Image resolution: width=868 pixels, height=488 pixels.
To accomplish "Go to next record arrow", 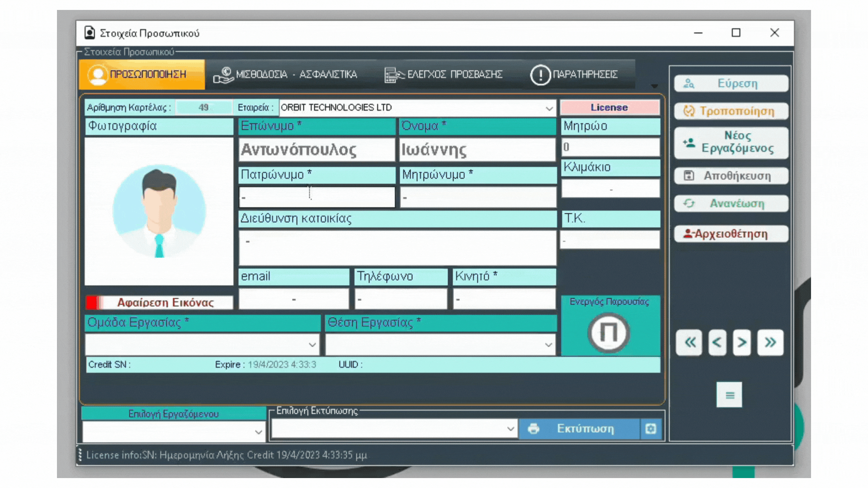I will pyautogui.click(x=741, y=343).
